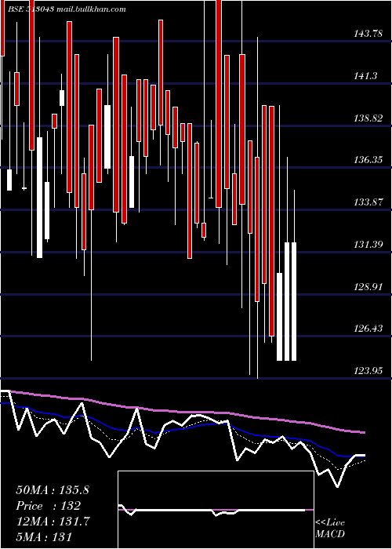The width and height of the screenshot is (392, 549).
Task: Click inside the MACD indicator panel
Action: coord(216,510)
